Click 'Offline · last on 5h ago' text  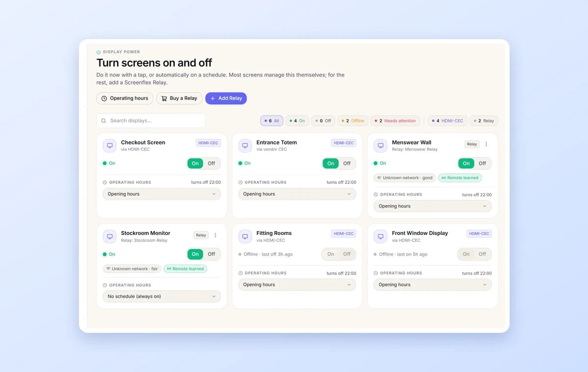click(x=403, y=255)
